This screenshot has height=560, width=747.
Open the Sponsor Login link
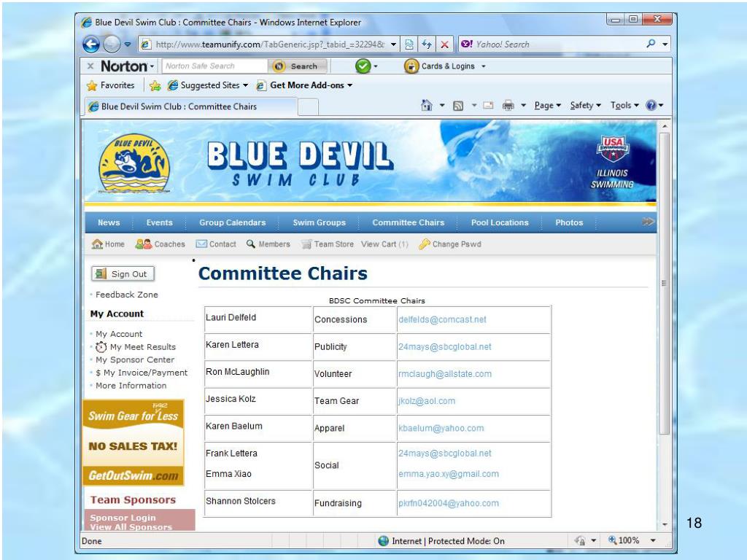123,518
